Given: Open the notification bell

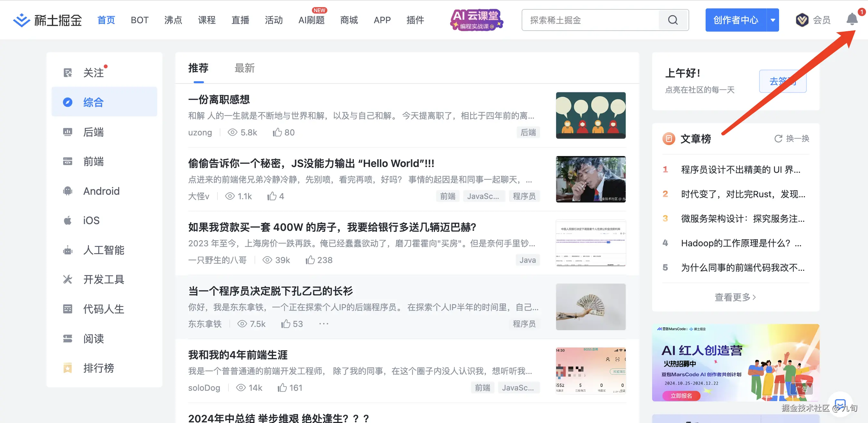Looking at the screenshot, I should tap(853, 19).
